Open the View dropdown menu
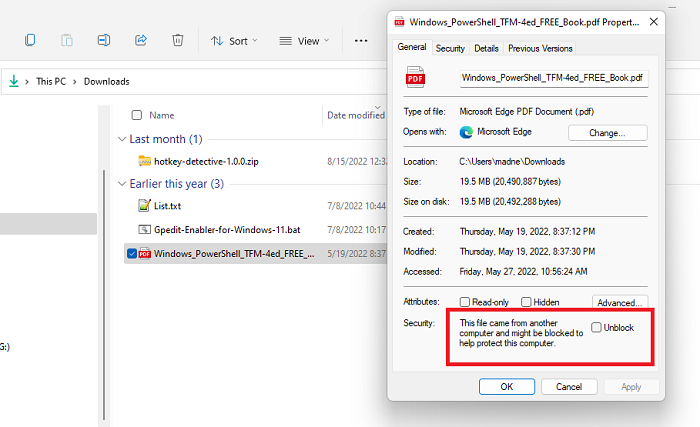The width and height of the screenshot is (700, 427). pyautogui.click(x=304, y=41)
